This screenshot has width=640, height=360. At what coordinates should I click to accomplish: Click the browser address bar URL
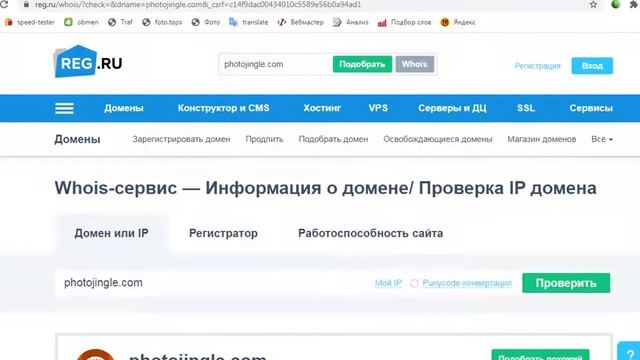(x=198, y=4)
